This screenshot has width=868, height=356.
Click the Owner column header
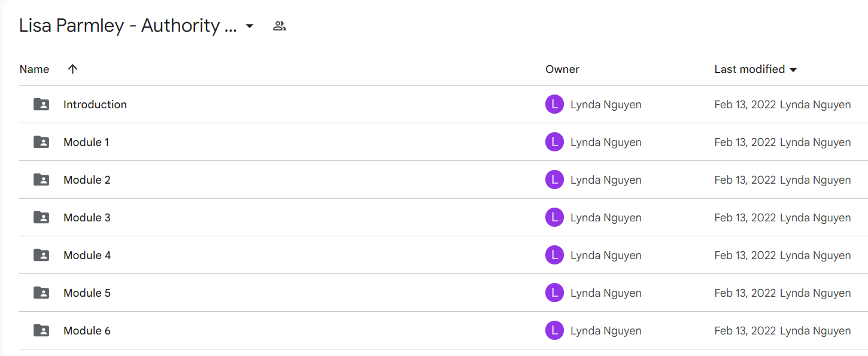coord(562,69)
